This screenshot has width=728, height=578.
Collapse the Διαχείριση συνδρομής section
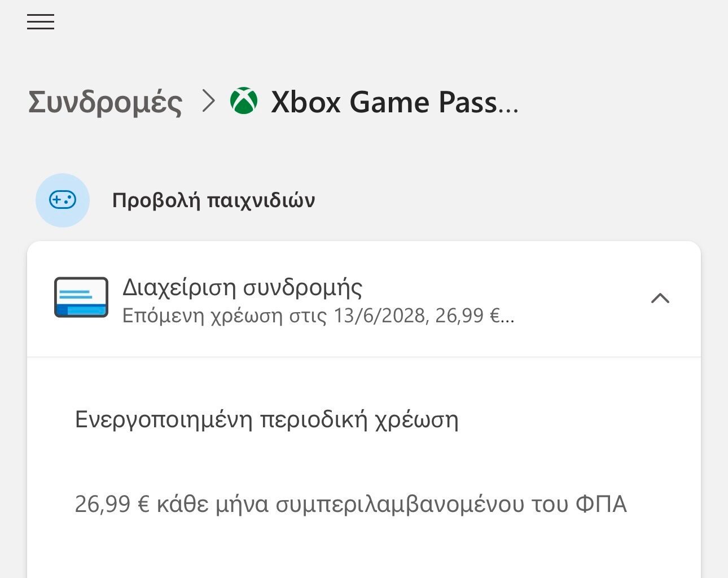(660, 298)
